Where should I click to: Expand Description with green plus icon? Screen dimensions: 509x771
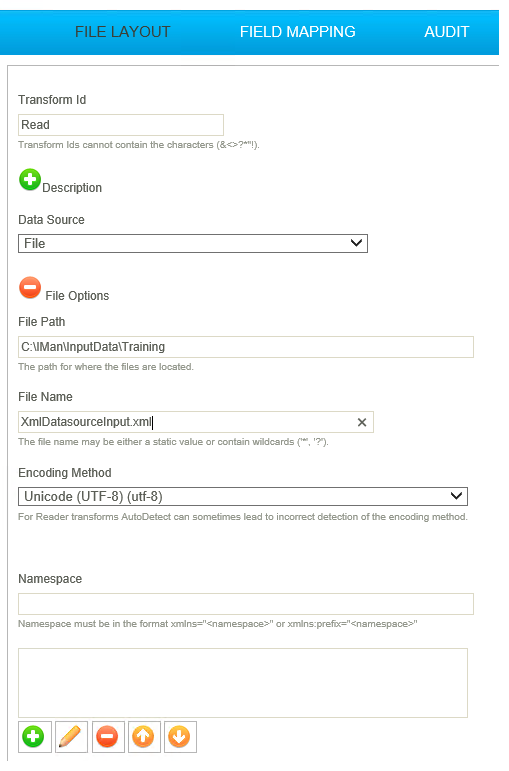pyautogui.click(x=30, y=180)
